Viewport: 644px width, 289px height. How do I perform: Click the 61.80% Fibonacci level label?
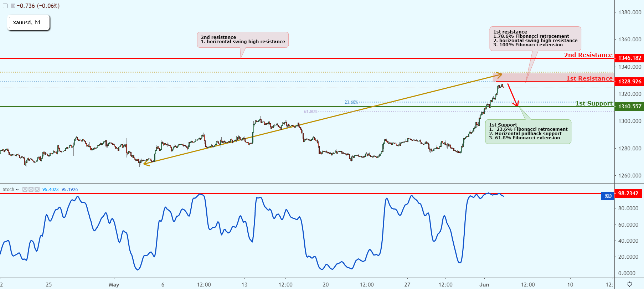pyautogui.click(x=310, y=112)
